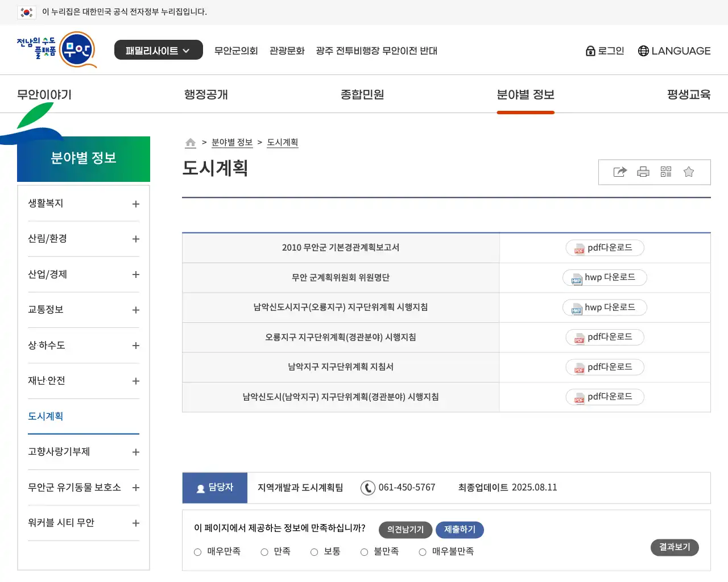This screenshot has width=728, height=582.
Task: Click the share icon in page toolbar
Action: coord(620,172)
